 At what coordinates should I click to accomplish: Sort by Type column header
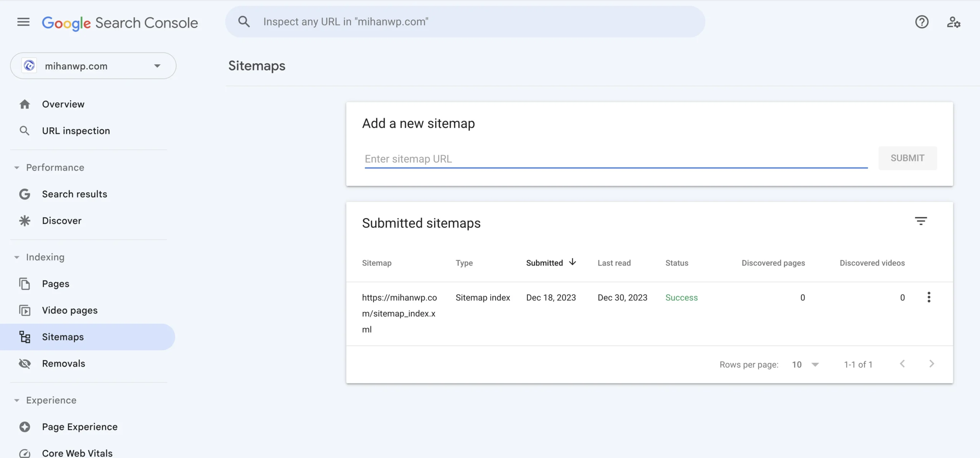coord(464,263)
